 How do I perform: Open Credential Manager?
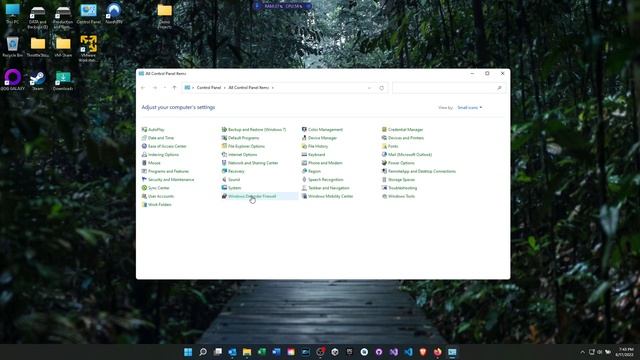[402, 129]
